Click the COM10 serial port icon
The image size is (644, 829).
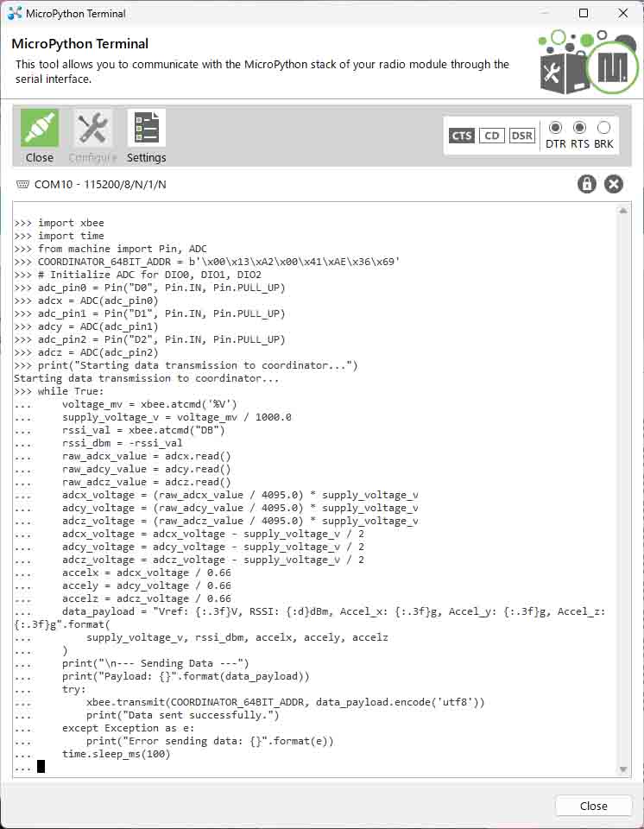pyautogui.click(x=22, y=185)
